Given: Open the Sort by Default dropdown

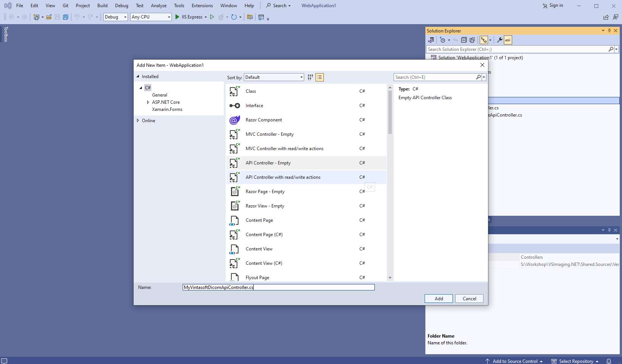Looking at the screenshot, I should (274, 77).
